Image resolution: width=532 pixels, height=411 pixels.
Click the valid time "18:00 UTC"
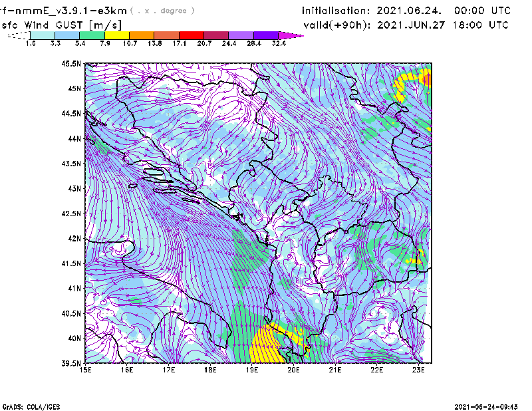[x=480, y=25]
